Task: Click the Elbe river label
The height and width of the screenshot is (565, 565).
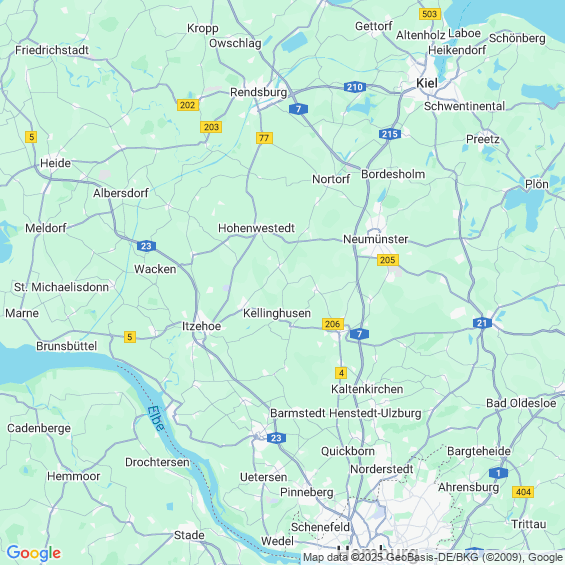Action: [156, 418]
